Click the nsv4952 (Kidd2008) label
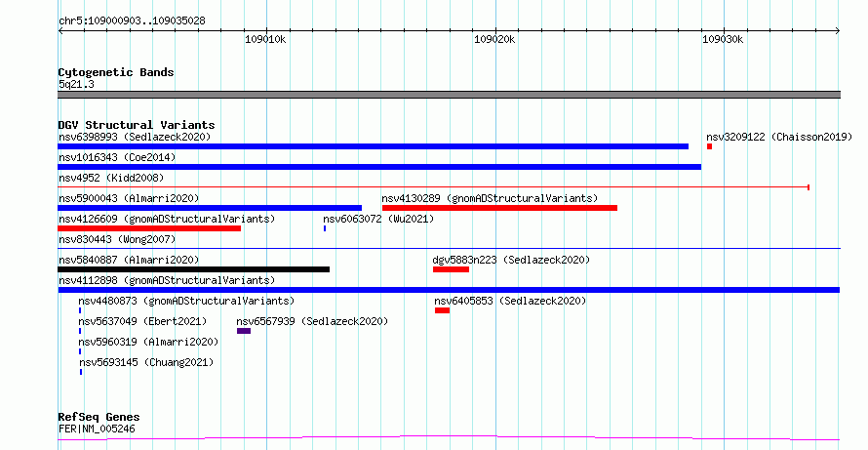This screenshot has width=868, height=450. click(111, 178)
